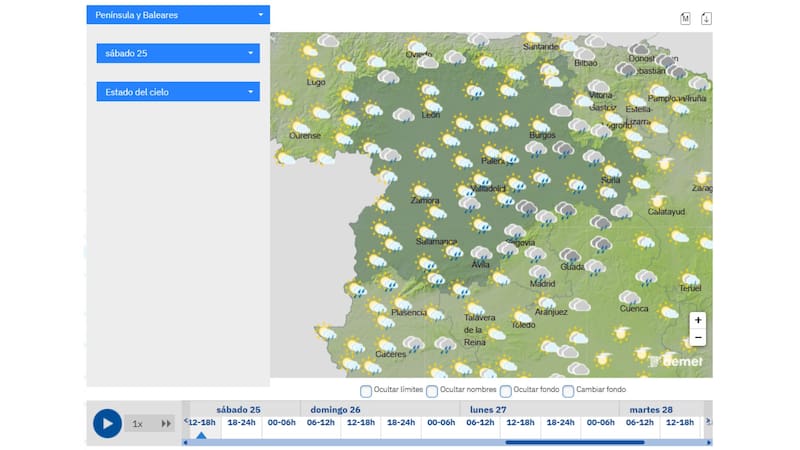
Task: Click the download document icon above the map
Action: (706, 19)
